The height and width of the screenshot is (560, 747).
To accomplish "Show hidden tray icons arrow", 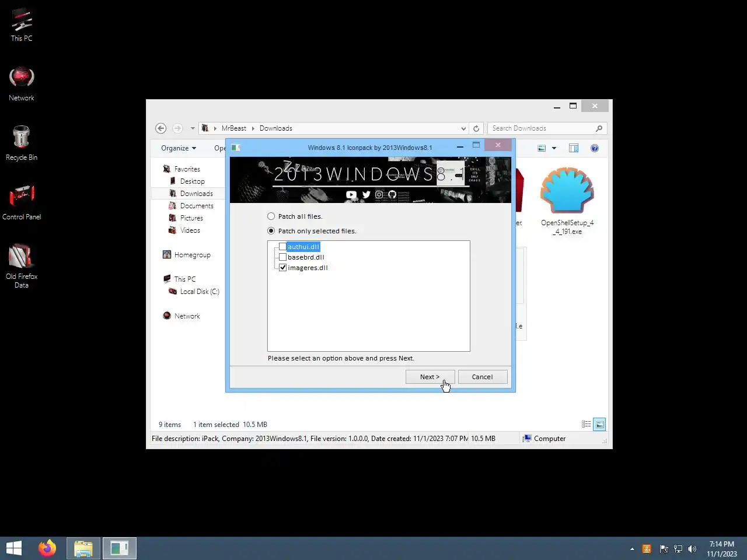I will click(632, 549).
